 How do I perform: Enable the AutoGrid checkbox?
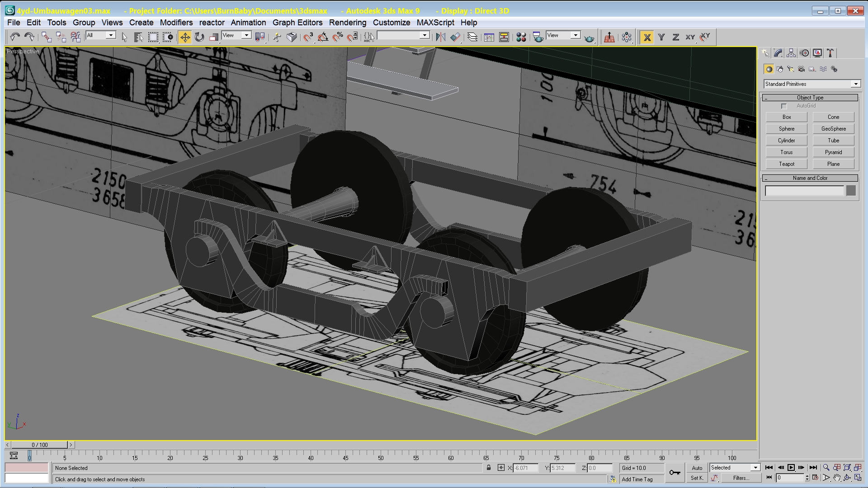784,106
